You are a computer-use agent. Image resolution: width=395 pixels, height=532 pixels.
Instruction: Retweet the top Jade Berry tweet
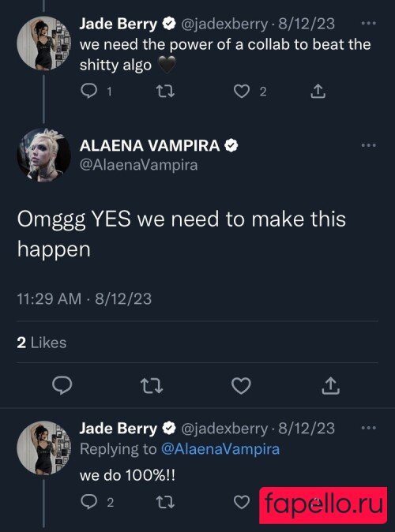coord(165,92)
